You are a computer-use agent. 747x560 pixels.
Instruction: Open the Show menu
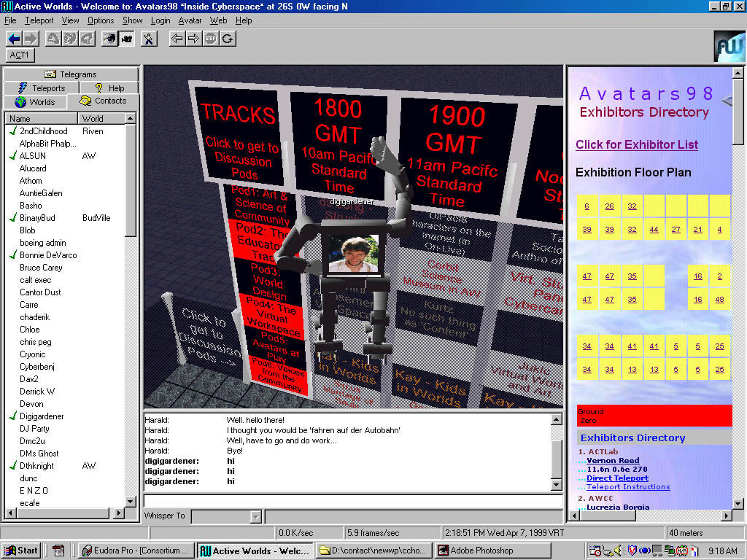point(133,20)
